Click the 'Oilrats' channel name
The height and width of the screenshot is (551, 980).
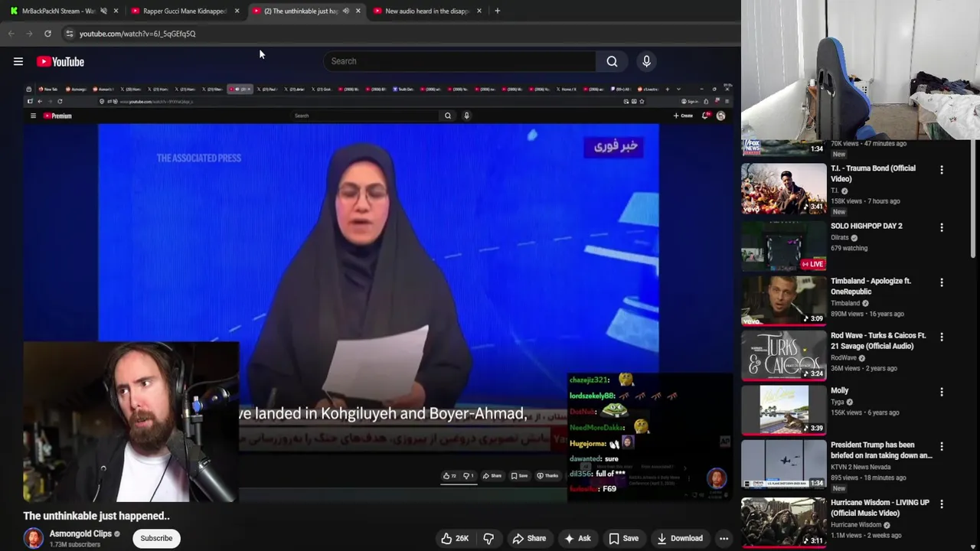click(840, 237)
